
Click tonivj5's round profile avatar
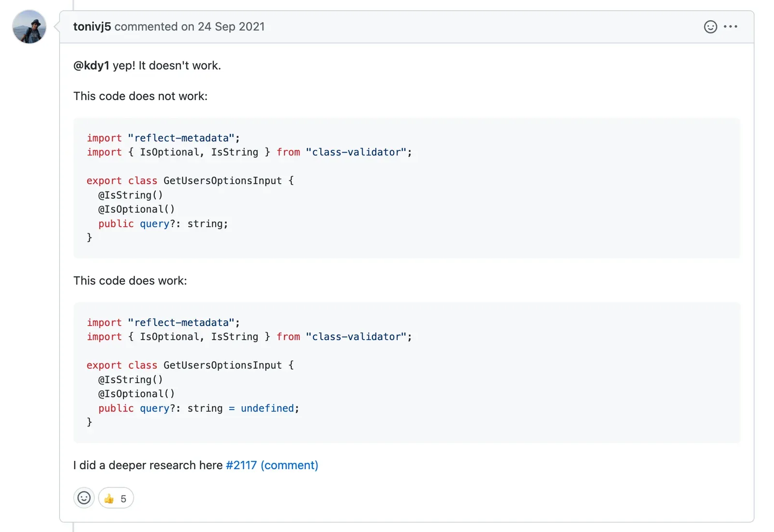pyautogui.click(x=29, y=27)
